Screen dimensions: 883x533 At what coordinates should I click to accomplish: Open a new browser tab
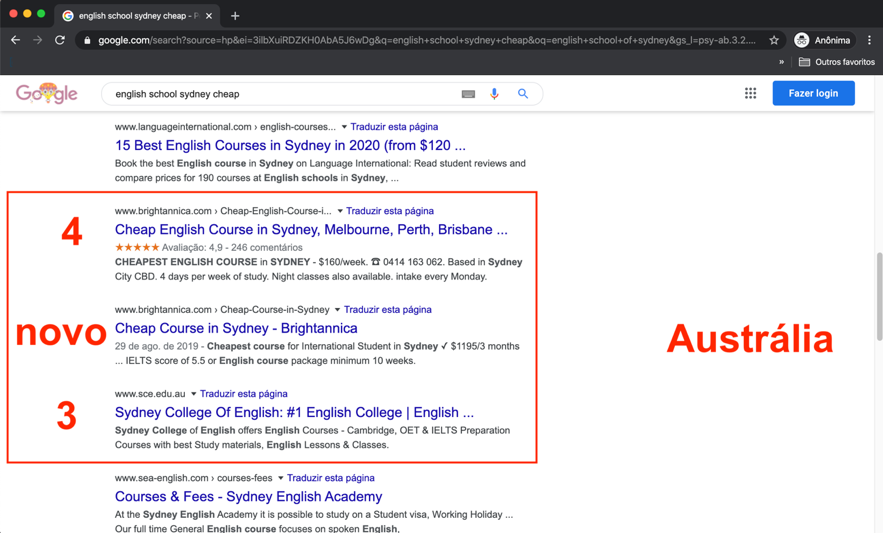235,16
